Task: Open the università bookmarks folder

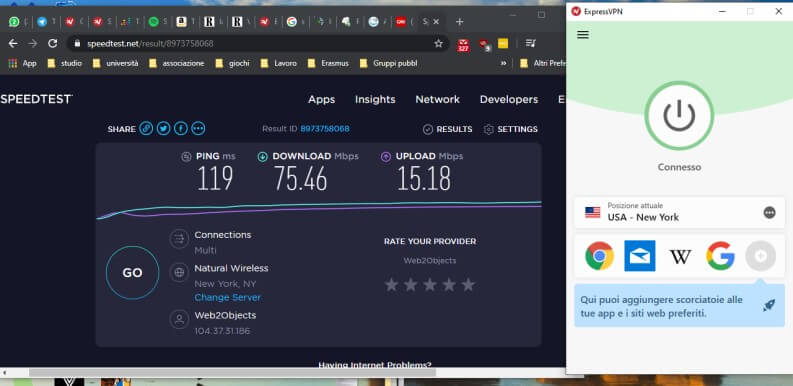Action: pyautogui.click(x=115, y=63)
